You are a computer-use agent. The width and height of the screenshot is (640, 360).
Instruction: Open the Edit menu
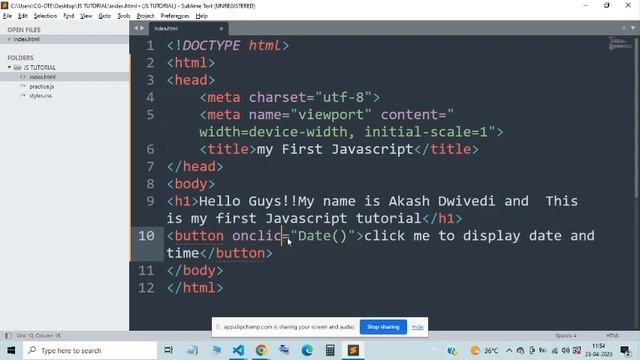coord(23,16)
